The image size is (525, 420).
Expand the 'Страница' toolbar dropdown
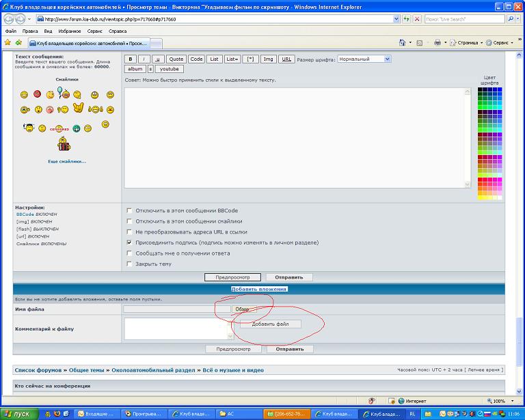click(469, 42)
